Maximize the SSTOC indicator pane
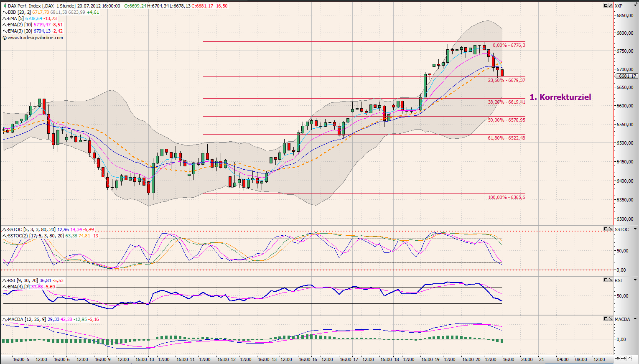This screenshot has height=364, width=639. pos(606,229)
